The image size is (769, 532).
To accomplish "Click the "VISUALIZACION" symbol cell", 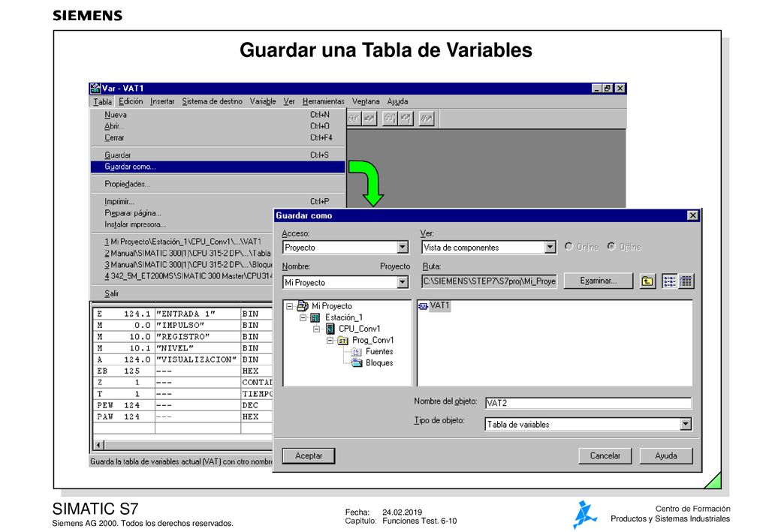I will [198, 359].
